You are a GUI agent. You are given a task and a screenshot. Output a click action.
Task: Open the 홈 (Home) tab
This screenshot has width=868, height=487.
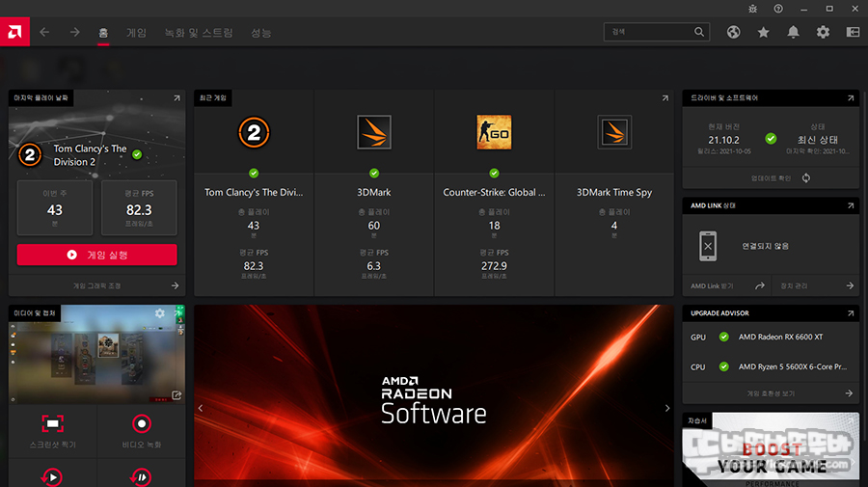point(103,33)
